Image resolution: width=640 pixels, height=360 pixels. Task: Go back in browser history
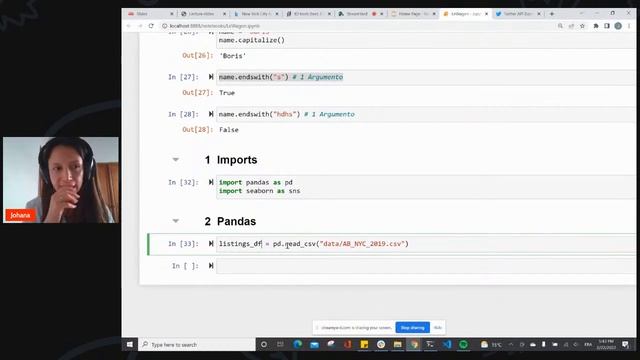pyautogui.click(x=129, y=26)
